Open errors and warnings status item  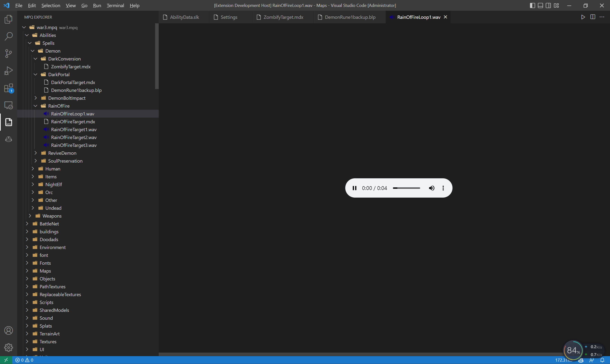(24, 360)
